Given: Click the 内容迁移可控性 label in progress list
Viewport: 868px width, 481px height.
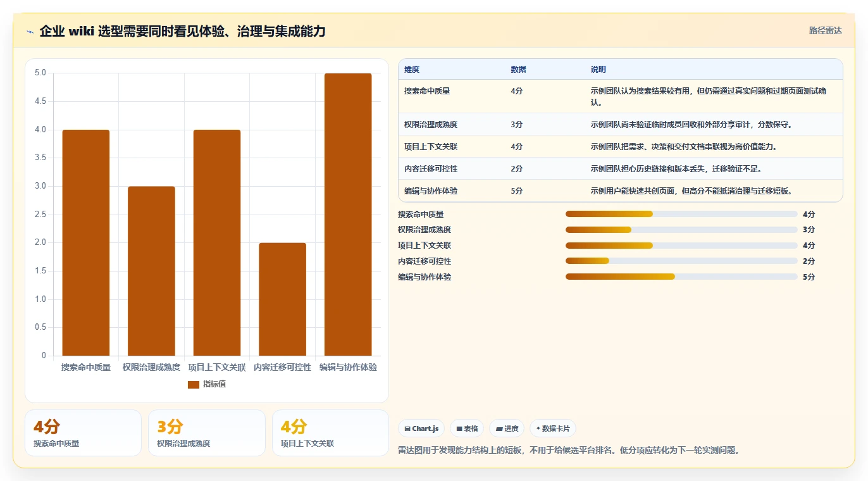Looking at the screenshot, I should point(425,261).
